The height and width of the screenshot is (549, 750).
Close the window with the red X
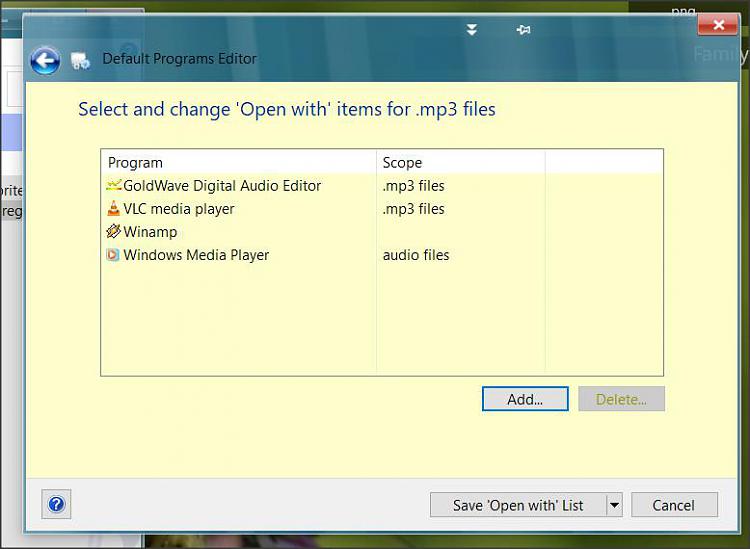717,25
